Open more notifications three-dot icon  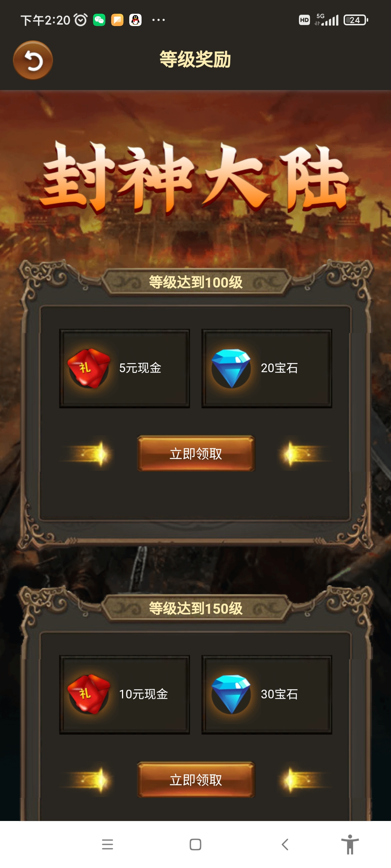pos(159,20)
